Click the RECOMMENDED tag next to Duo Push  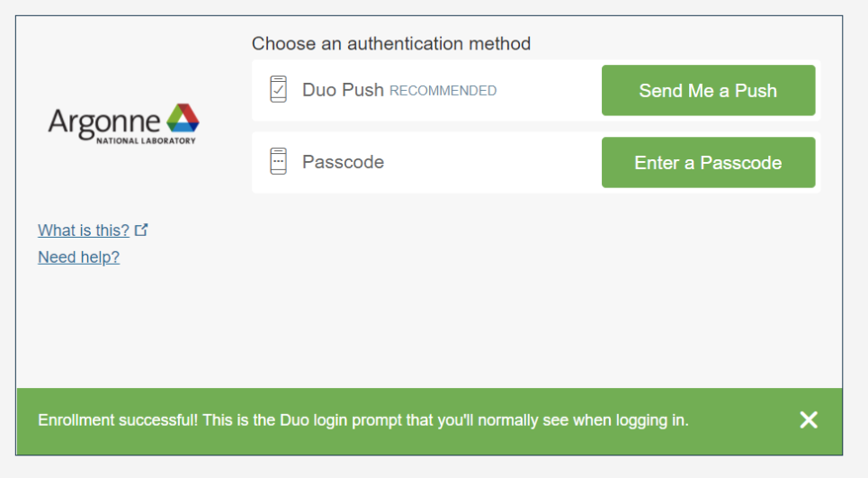443,91
